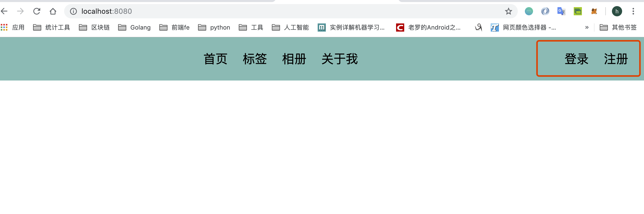View site information for localhost

click(x=73, y=11)
